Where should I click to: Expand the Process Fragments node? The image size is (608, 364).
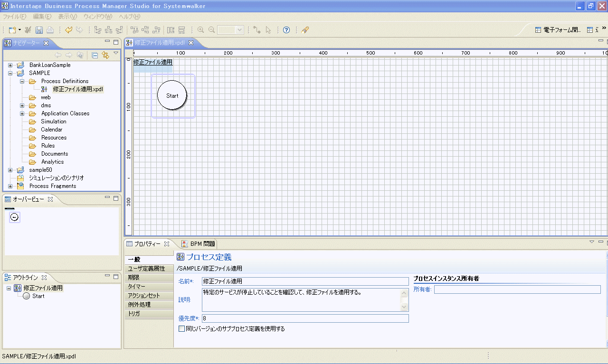tap(10, 186)
